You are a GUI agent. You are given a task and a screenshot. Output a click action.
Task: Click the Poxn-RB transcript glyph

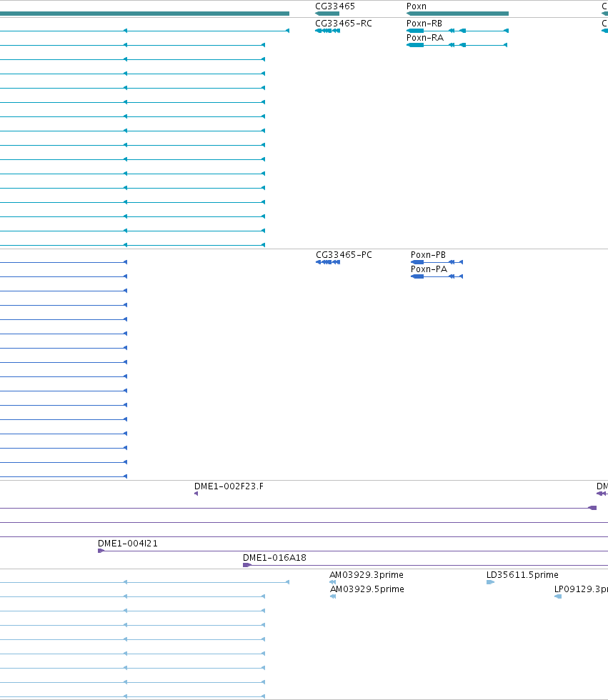click(457, 31)
